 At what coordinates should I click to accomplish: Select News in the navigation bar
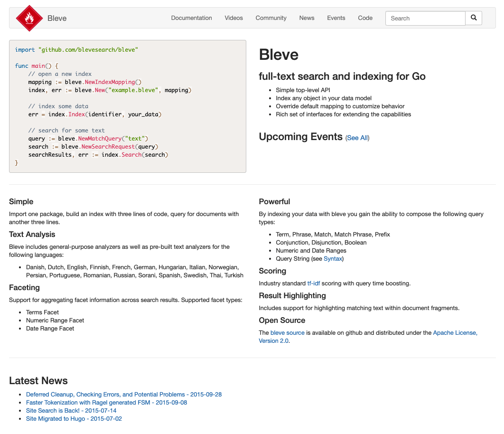pos(307,18)
